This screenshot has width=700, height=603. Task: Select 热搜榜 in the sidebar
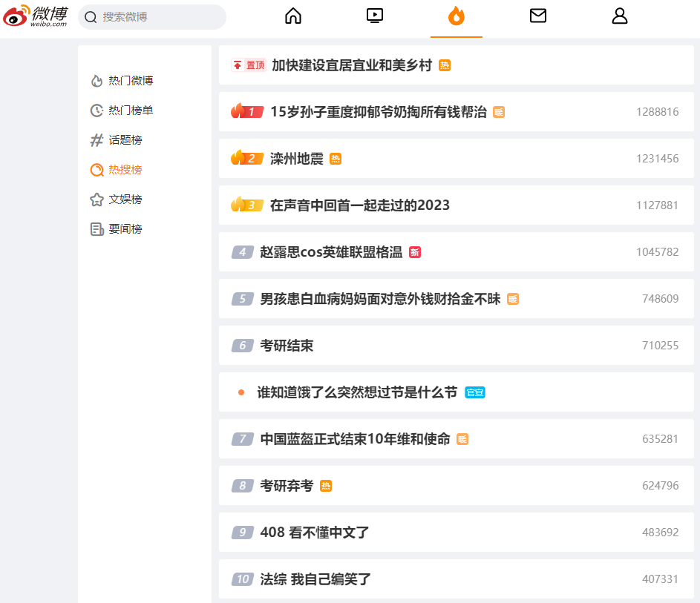[125, 170]
